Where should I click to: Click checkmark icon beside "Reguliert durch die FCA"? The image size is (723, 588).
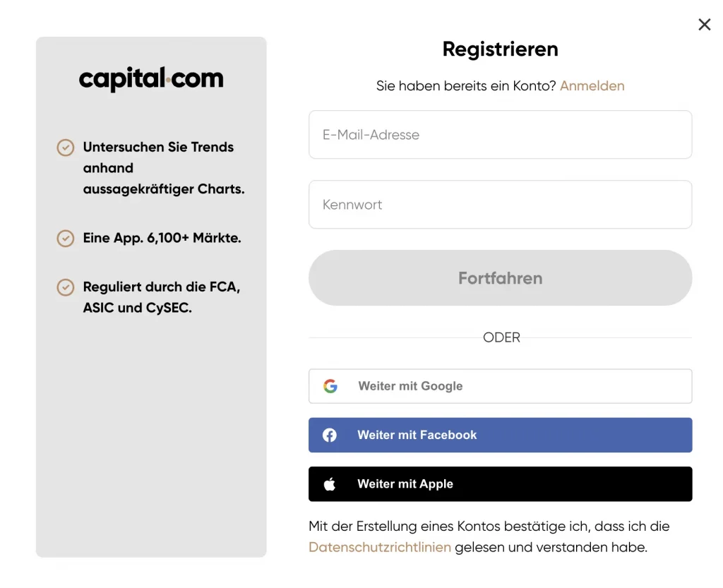(66, 287)
